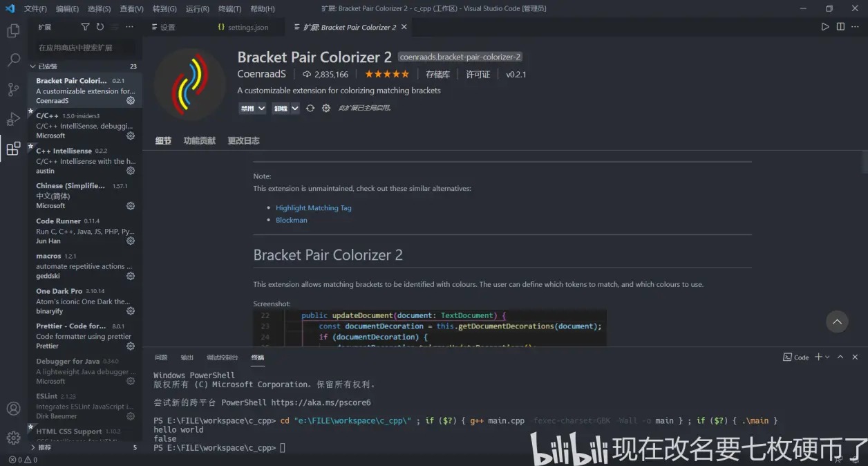
Task: Click the extension search input field
Action: 86,48
